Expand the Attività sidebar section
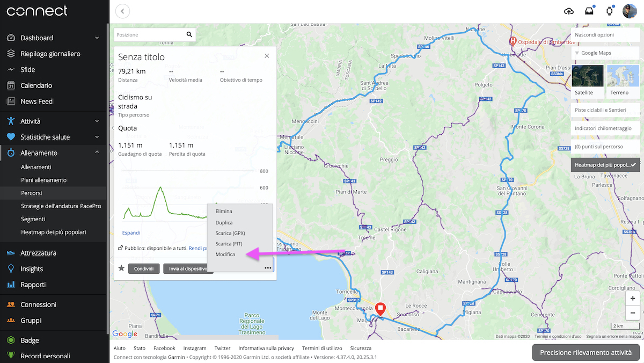 [53, 121]
